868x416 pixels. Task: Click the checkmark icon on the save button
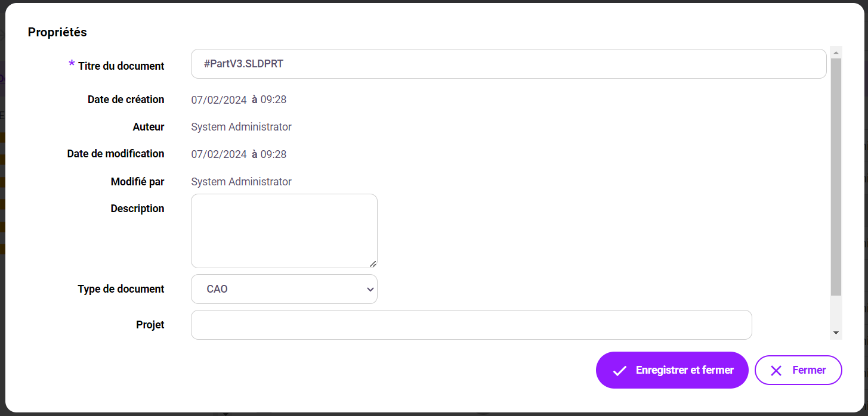[620, 371]
